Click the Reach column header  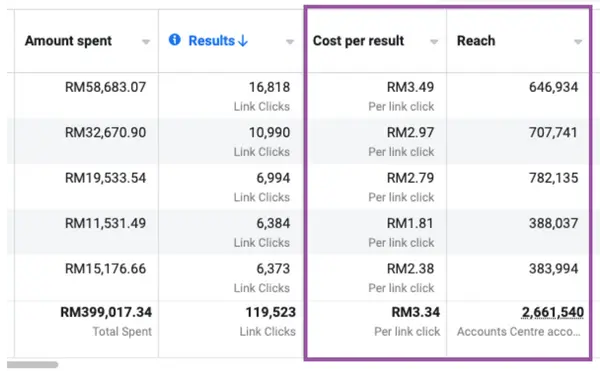click(x=476, y=41)
